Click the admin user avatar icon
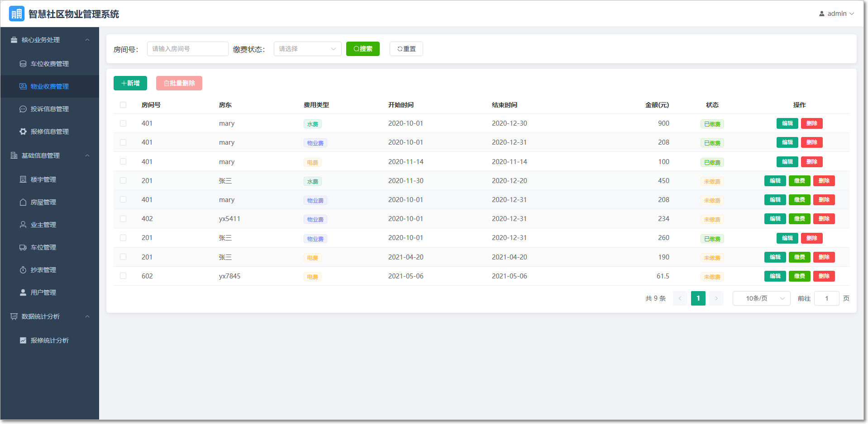Screen dimensions: 868x424 (822, 14)
